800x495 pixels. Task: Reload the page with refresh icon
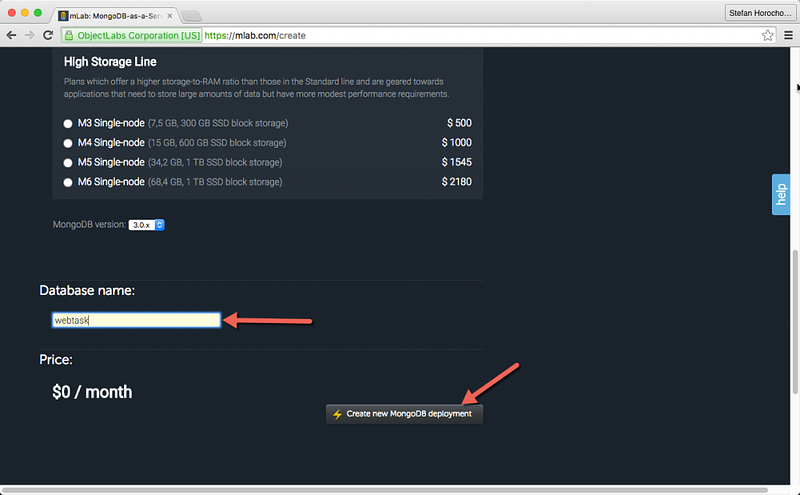[x=48, y=35]
